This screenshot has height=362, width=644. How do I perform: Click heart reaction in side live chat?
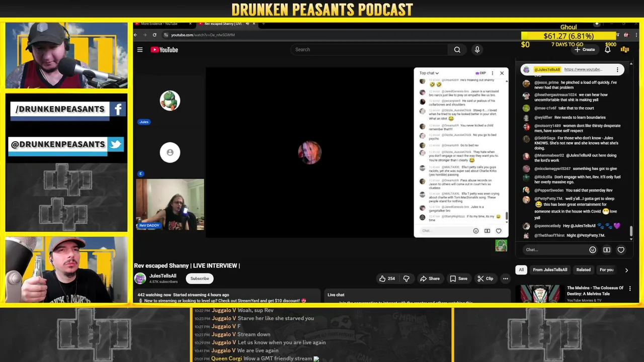coord(621,250)
